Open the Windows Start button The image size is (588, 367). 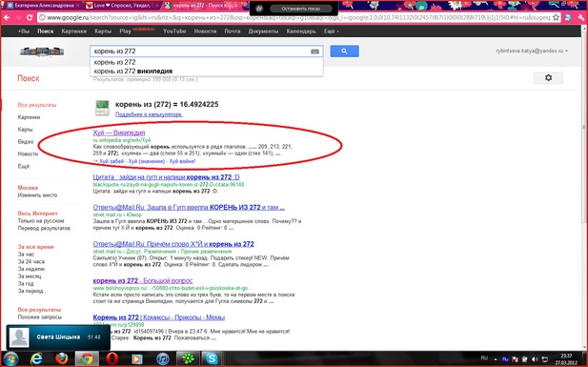(x=10, y=358)
